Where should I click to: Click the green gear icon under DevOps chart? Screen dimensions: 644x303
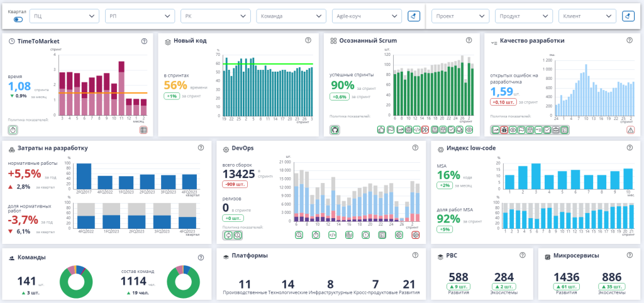tap(399, 235)
